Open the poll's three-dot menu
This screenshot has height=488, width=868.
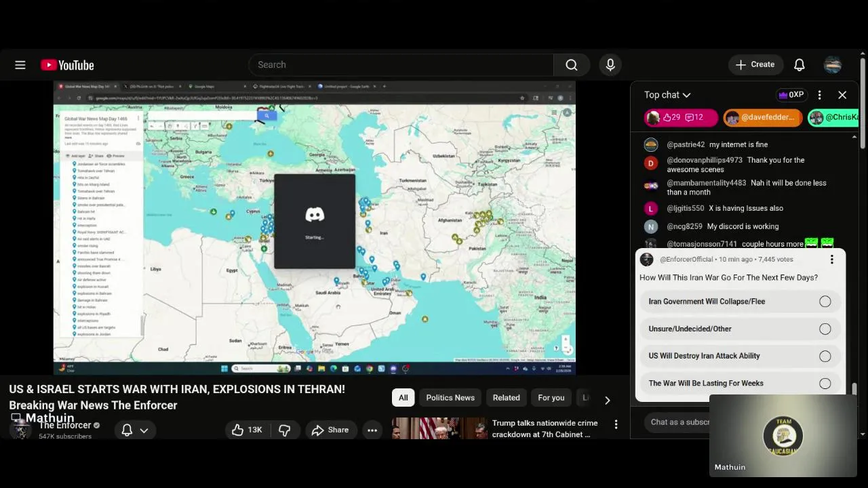832,259
